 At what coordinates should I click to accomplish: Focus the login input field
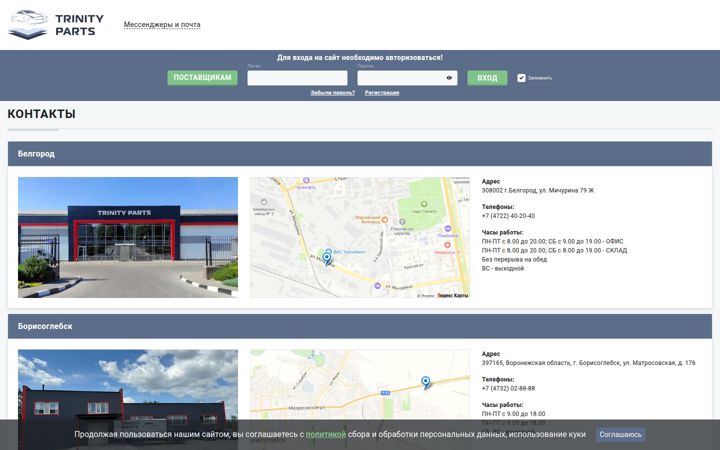pyautogui.click(x=297, y=78)
